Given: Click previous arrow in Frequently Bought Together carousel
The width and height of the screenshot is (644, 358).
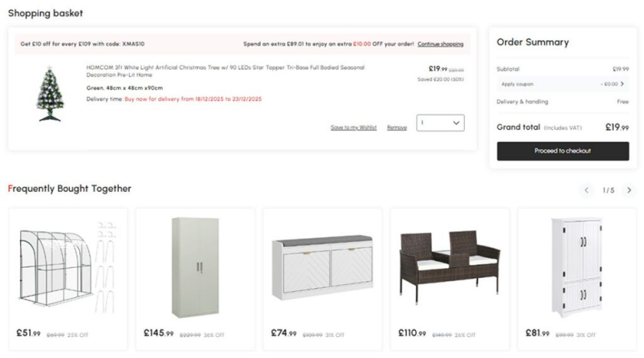Looking at the screenshot, I should (587, 190).
